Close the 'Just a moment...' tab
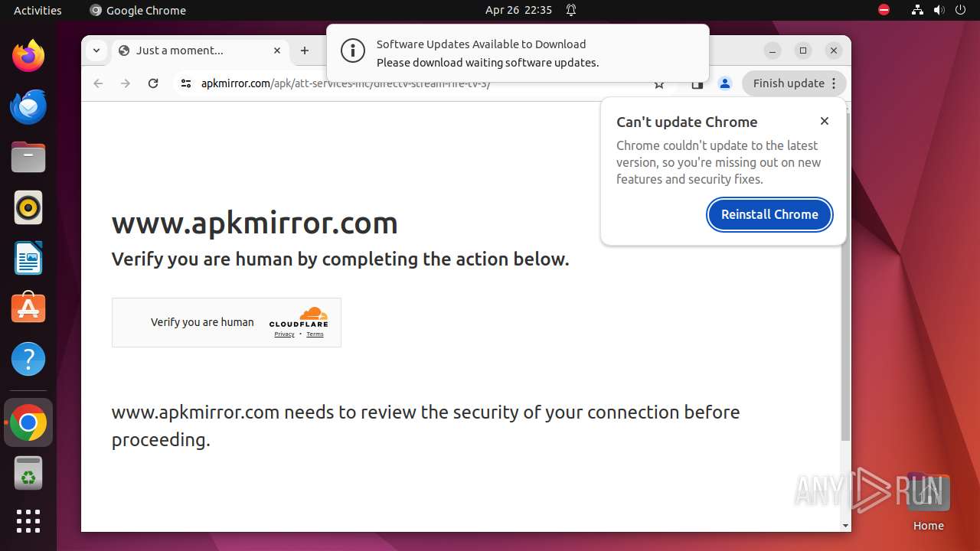Image resolution: width=980 pixels, height=551 pixels. point(277,51)
